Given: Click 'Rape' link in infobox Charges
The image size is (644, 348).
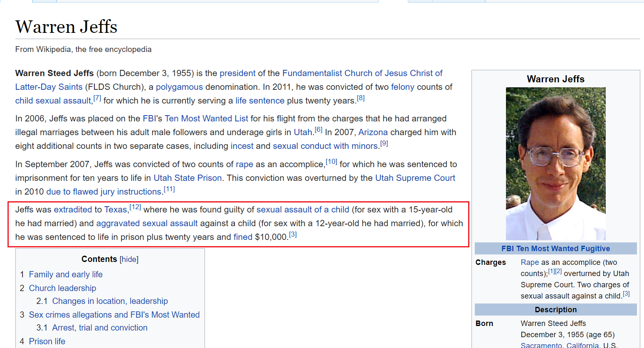Looking at the screenshot, I should pos(530,262).
